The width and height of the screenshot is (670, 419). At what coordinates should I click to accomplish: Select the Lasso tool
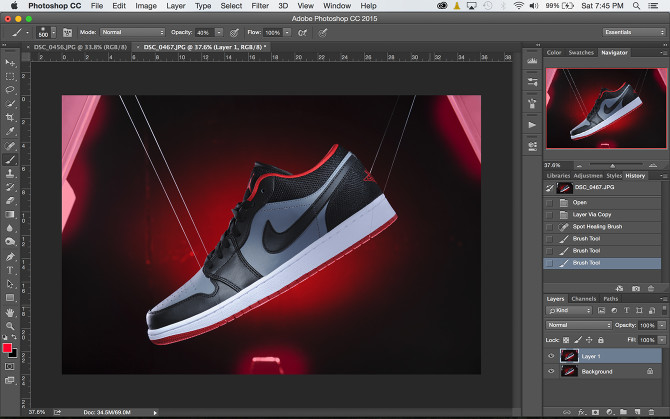coord(10,90)
